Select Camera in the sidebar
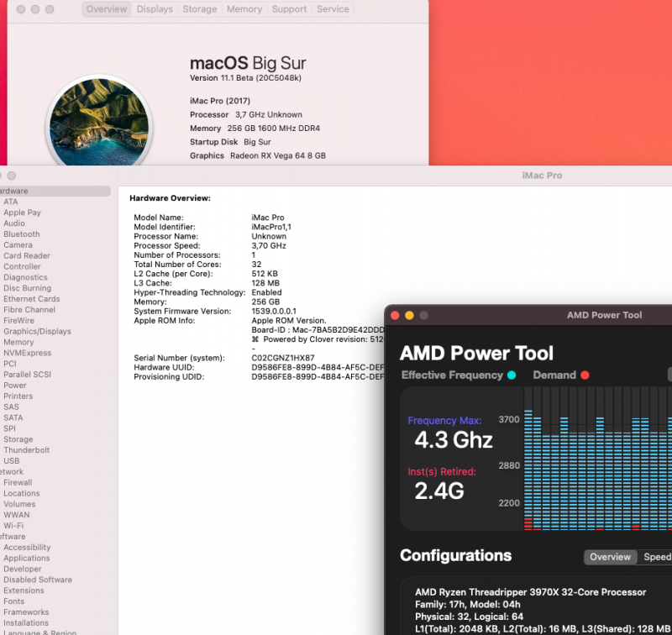This screenshot has width=672, height=635. point(18,245)
